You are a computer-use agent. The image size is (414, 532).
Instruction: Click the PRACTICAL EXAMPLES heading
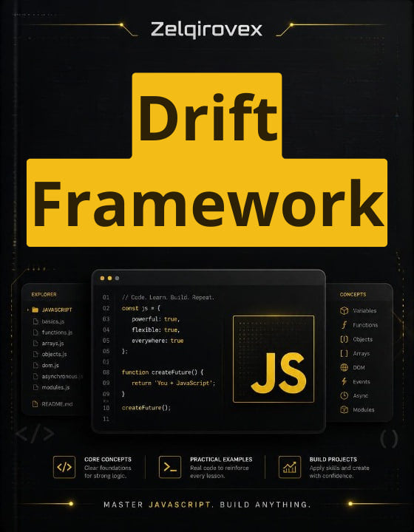pos(221,460)
